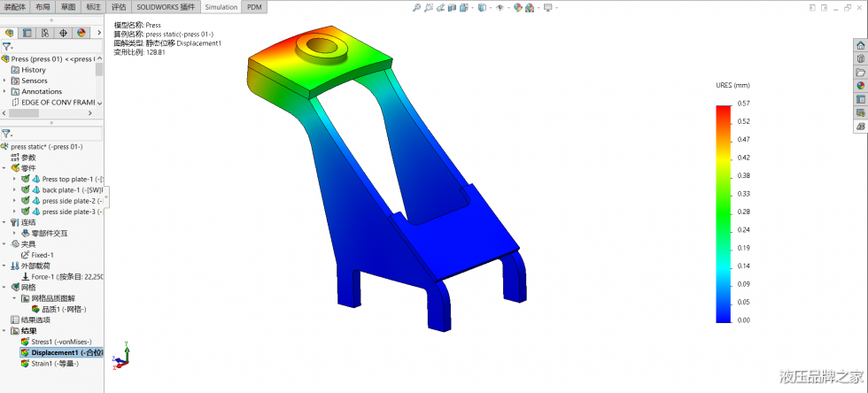Select the Stress1 vonMises result plot

coord(60,341)
